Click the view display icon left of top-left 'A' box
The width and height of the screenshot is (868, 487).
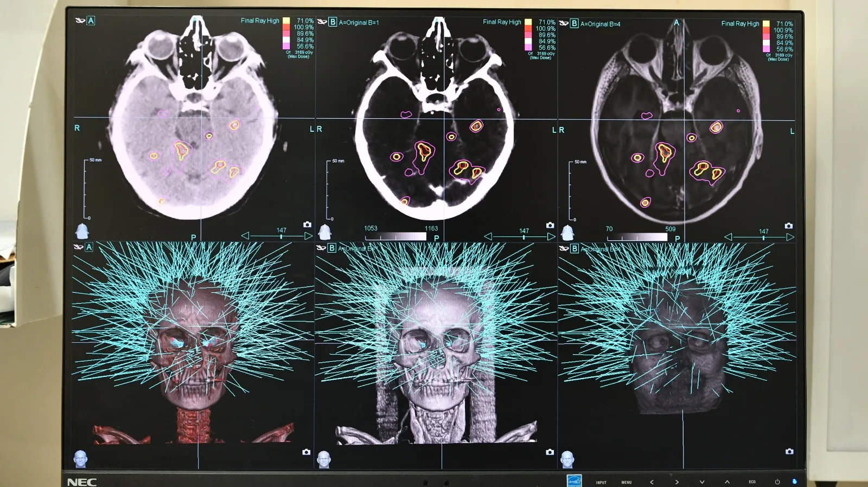[x=80, y=21]
